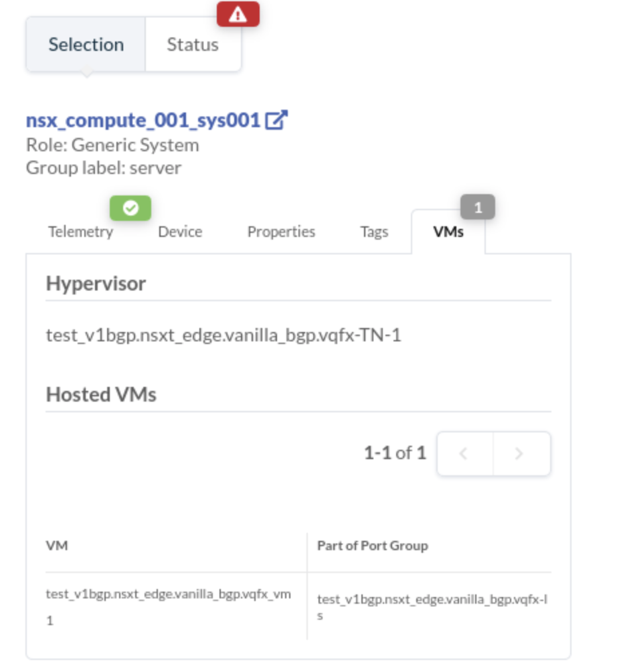Click the gray count badge above VMs

(x=477, y=208)
